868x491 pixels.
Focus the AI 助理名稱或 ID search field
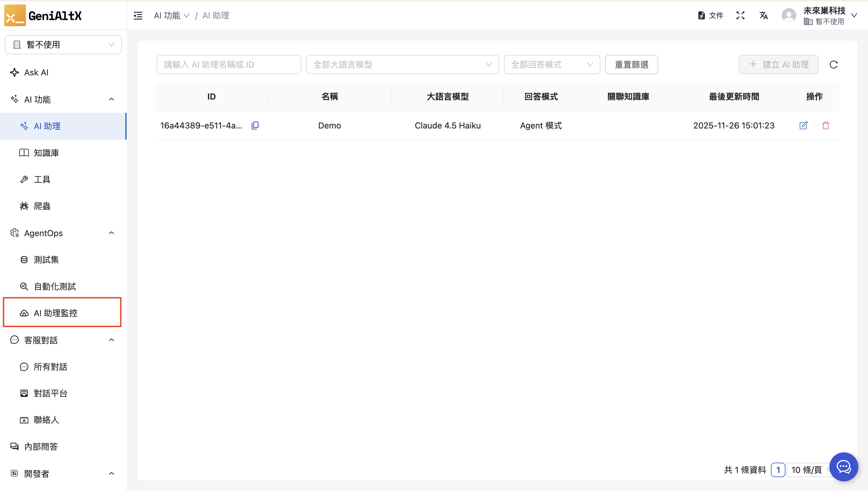point(229,65)
